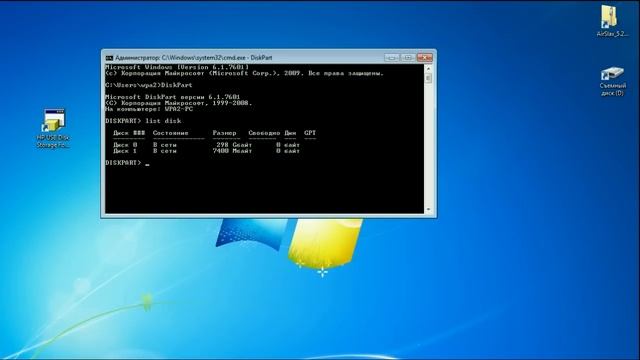The width and height of the screenshot is (640, 360).
Task: Click the GPT column header in table
Action: pos(310,133)
